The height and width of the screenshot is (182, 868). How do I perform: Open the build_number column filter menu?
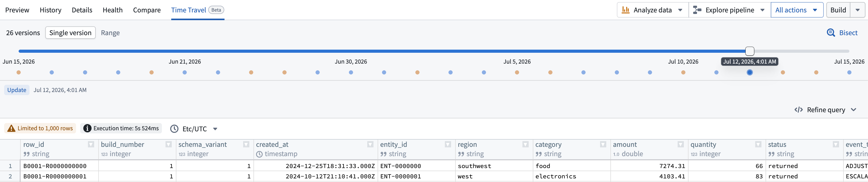[x=168, y=144]
